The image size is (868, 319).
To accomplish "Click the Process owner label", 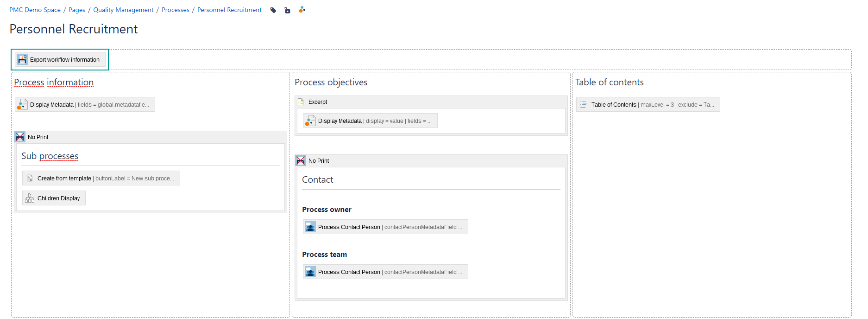I will pyautogui.click(x=327, y=210).
